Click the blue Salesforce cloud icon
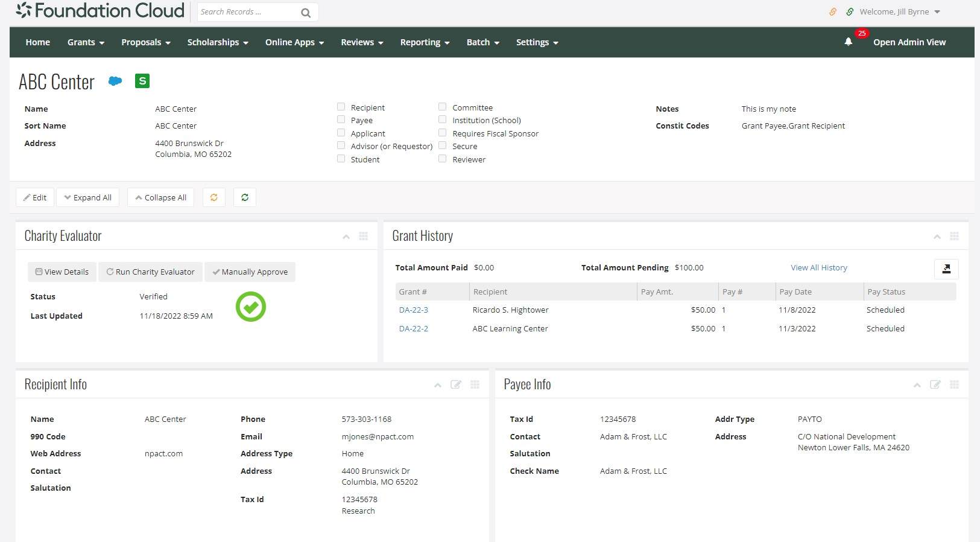980x542 pixels. click(x=115, y=81)
